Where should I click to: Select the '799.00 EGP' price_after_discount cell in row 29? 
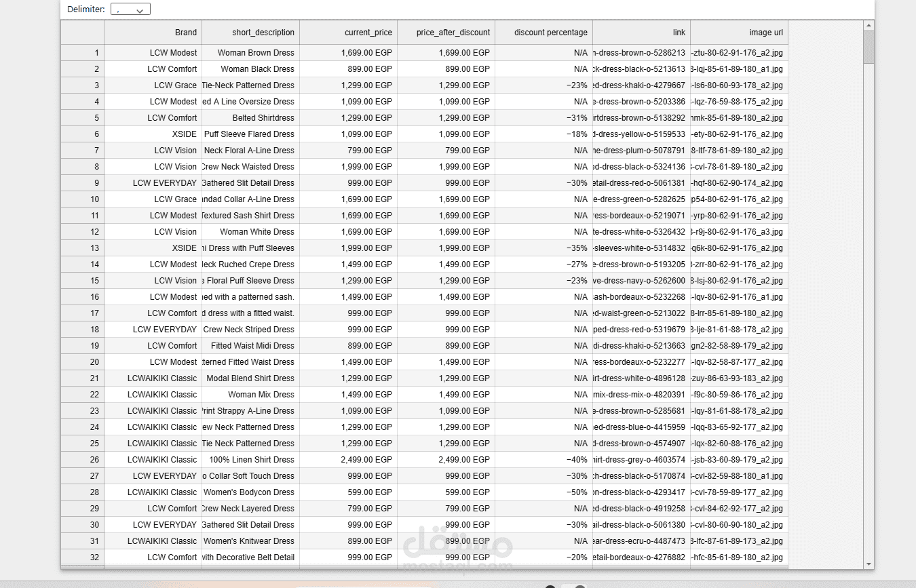click(x=446, y=509)
